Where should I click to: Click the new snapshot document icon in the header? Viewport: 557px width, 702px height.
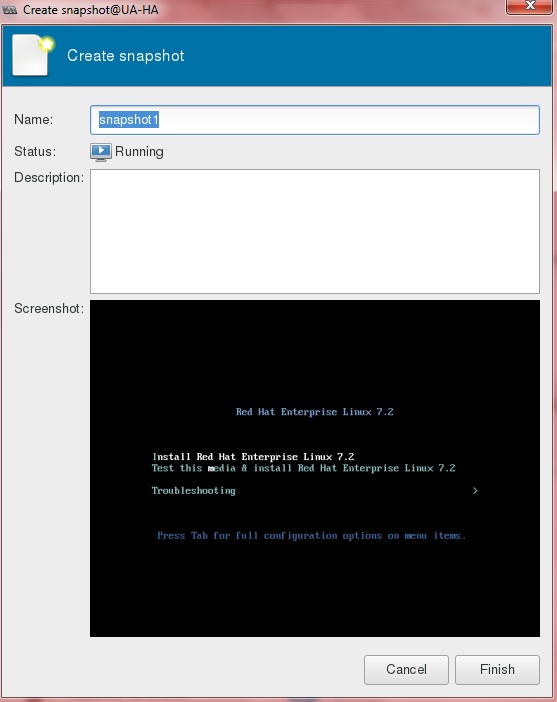click(x=33, y=56)
